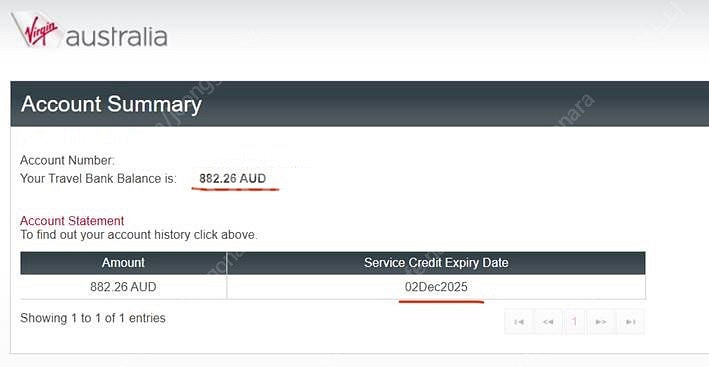Click the 'australia' wordmark text
Image resolution: width=709 pixels, height=367 pixels.
click(117, 36)
